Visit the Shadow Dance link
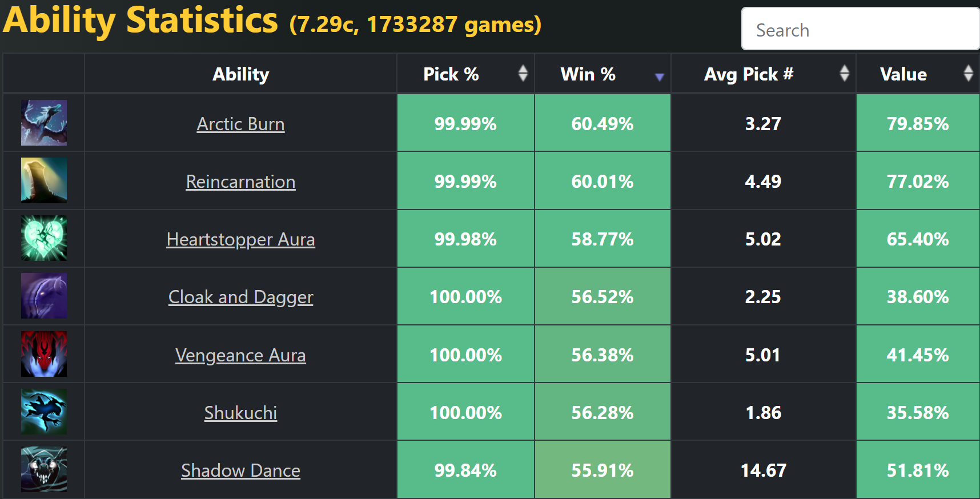This screenshot has height=499, width=980. click(x=240, y=470)
